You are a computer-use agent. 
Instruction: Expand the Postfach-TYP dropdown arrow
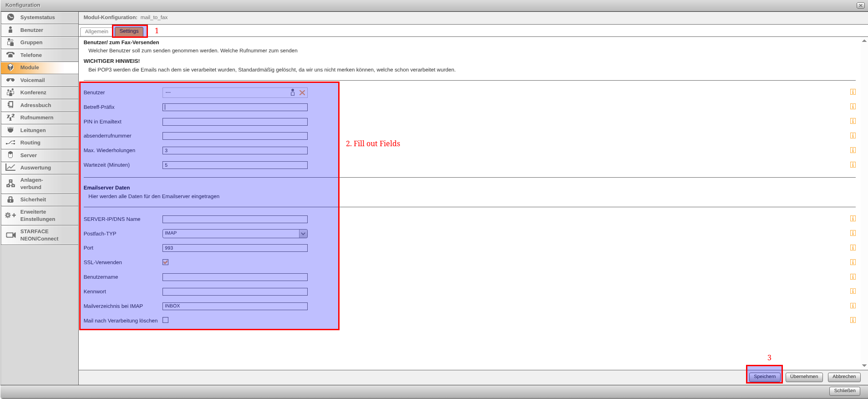click(303, 234)
